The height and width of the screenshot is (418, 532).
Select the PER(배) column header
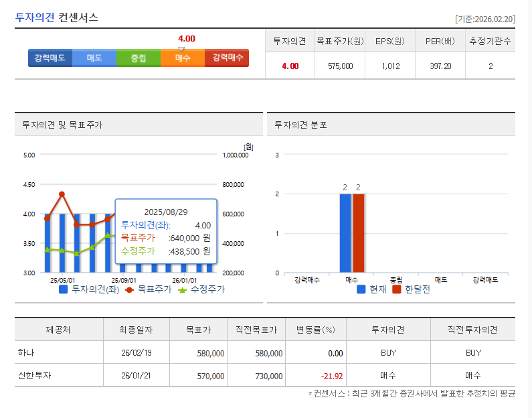coord(440,41)
